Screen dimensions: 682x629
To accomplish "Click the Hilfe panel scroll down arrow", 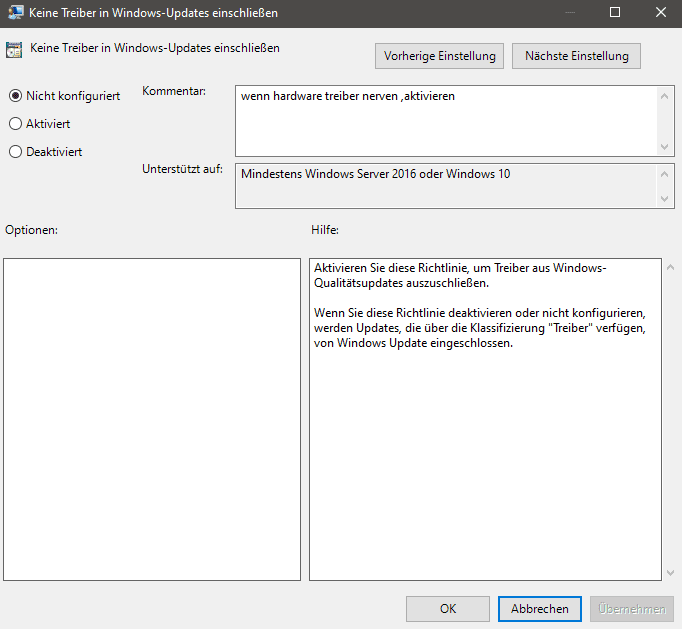I will click(x=670, y=573).
